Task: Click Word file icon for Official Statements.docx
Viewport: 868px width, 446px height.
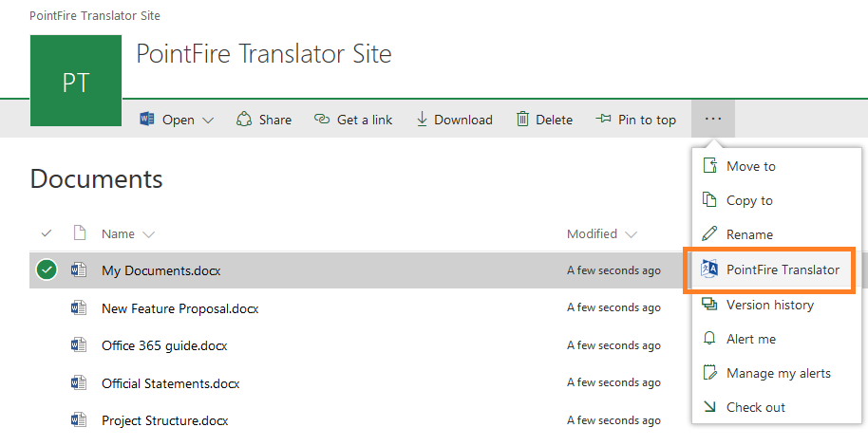Action: tap(79, 383)
